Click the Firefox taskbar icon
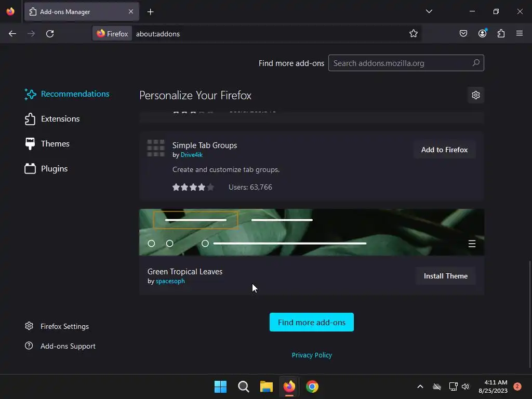Viewport: 532px width, 399px height. pyautogui.click(x=289, y=387)
